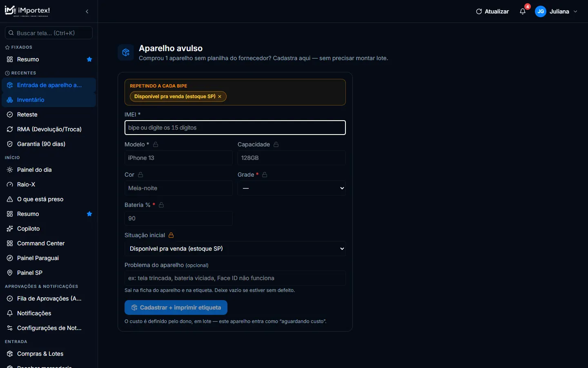Focus the Buscar tela search box

pyautogui.click(x=49, y=33)
